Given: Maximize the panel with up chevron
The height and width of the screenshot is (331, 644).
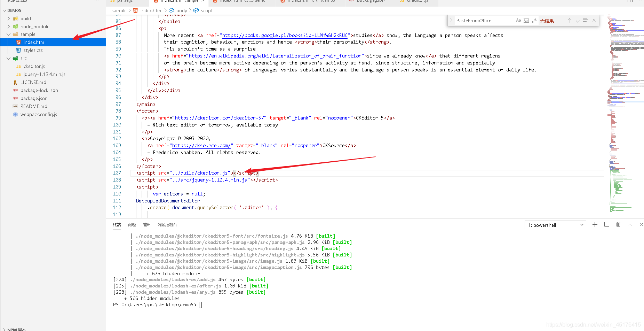Looking at the screenshot, I should [630, 225].
